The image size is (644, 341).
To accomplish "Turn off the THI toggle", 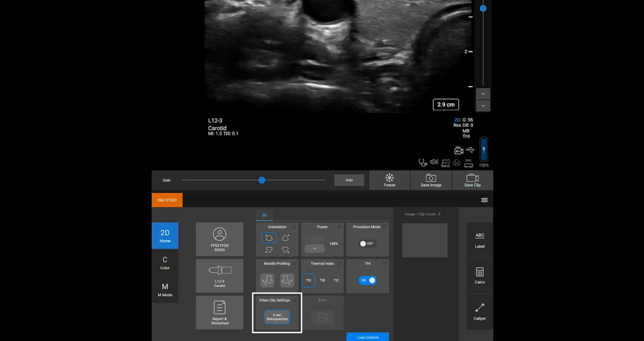I will (367, 281).
